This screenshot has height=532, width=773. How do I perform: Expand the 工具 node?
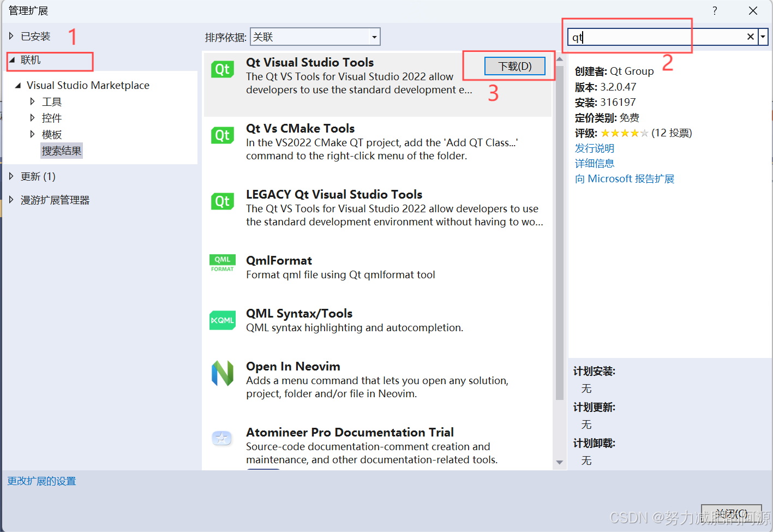pos(32,101)
